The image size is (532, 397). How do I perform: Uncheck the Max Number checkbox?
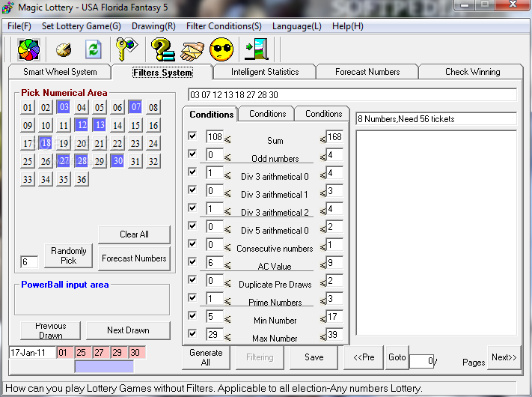(x=192, y=334)
